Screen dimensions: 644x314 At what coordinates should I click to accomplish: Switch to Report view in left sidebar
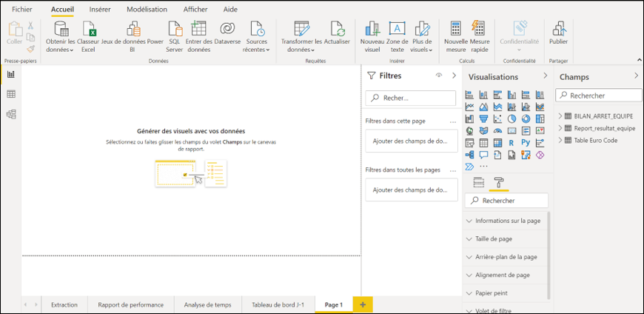tap(11, 74)
